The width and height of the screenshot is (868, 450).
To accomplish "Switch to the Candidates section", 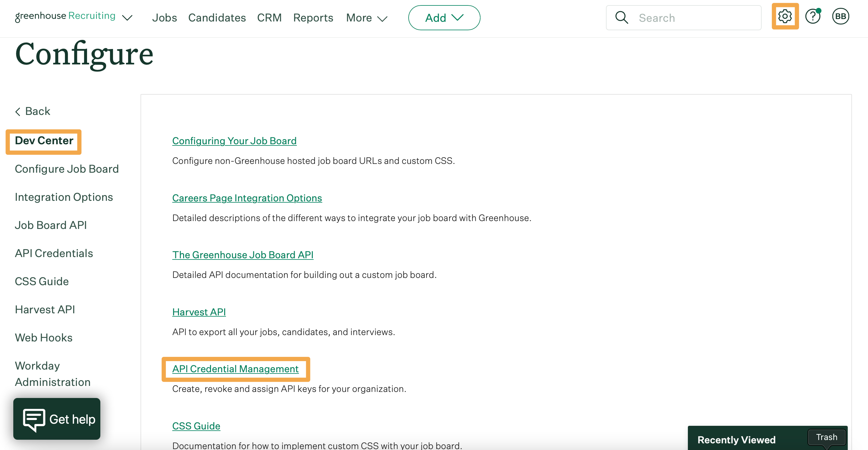I will pyautogui.click(x=217, y=18).
